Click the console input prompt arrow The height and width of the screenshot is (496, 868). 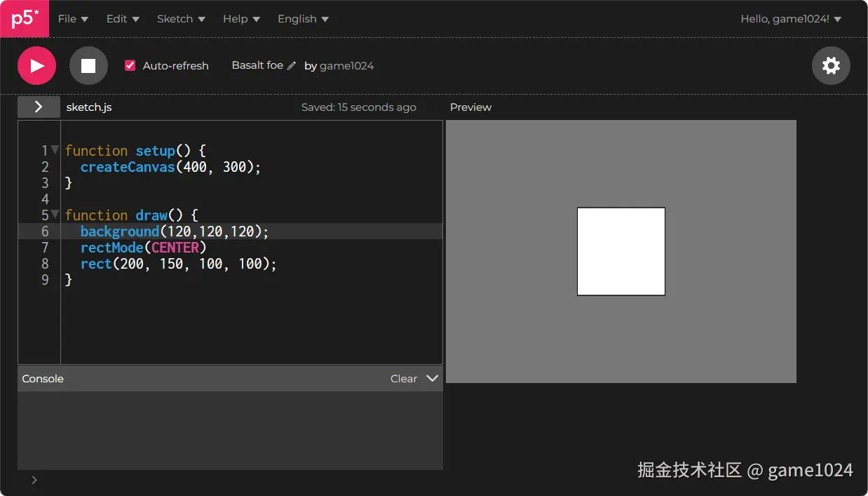pyautogui.click(x=34, y=480)
